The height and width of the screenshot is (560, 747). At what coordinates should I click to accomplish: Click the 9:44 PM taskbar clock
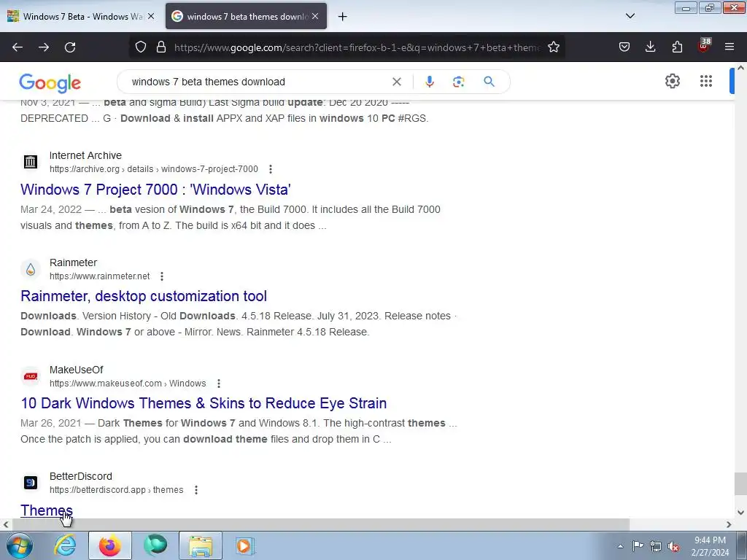710,546
